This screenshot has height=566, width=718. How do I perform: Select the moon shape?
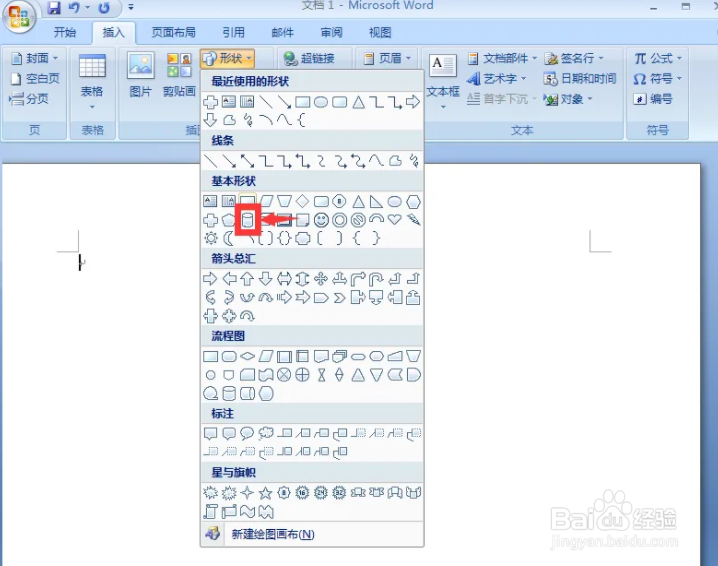(x=228, y=238)
